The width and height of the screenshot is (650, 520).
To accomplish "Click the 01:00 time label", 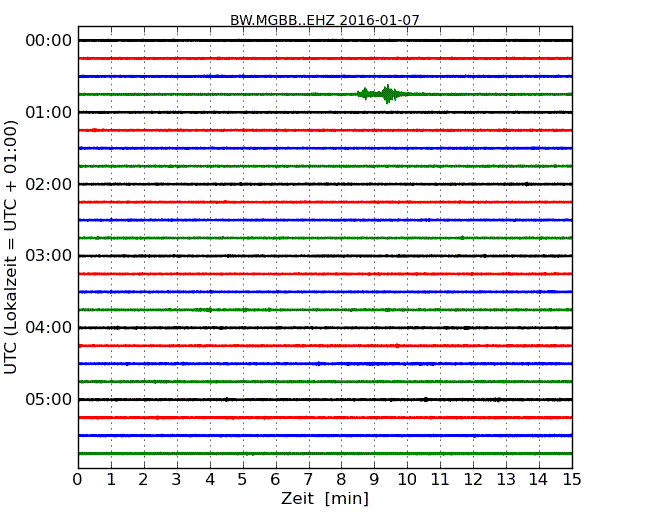I will pyautogui.click(x=49, y=112).
